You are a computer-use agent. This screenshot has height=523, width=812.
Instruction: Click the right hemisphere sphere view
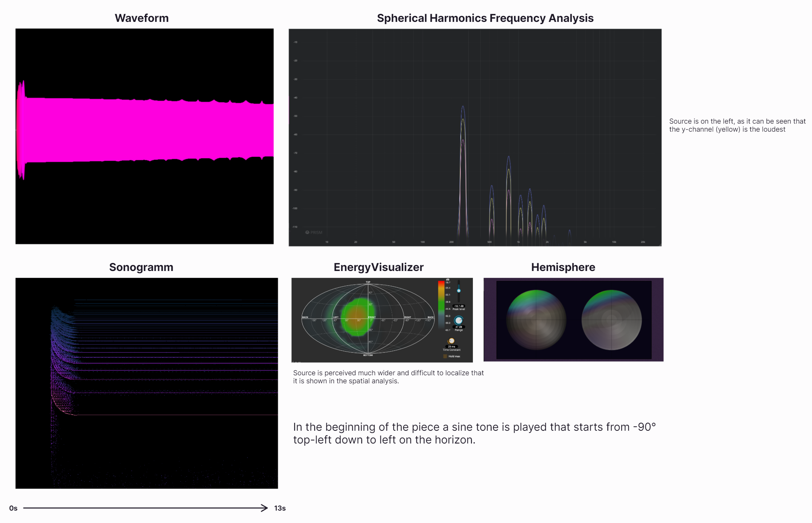pos(611,320)
